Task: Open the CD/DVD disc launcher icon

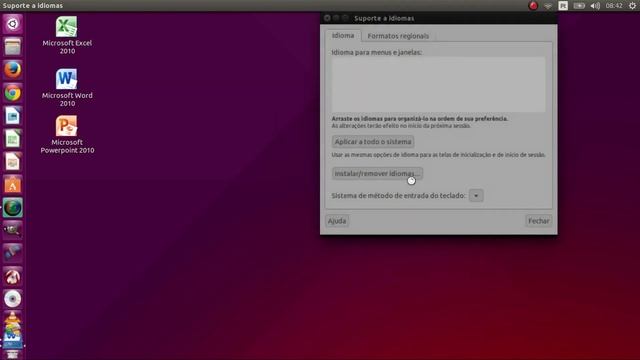Action: click(13, 299)
